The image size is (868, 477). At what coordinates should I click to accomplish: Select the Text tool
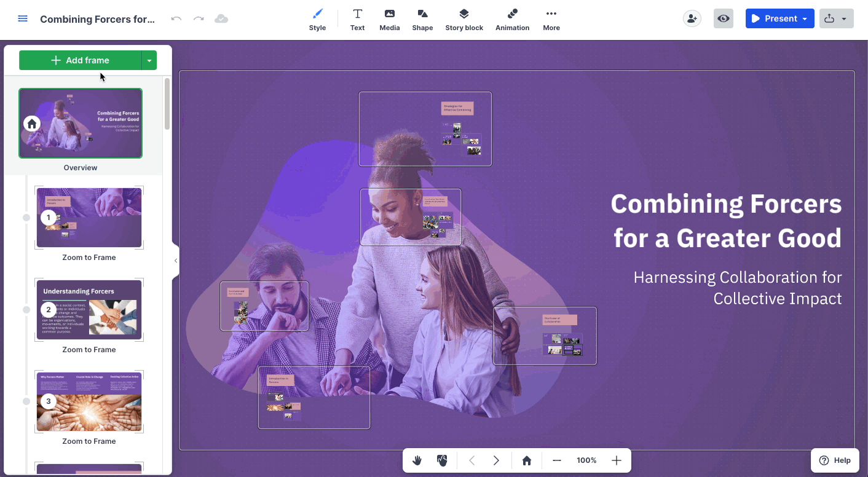click(x=357, y=20)
